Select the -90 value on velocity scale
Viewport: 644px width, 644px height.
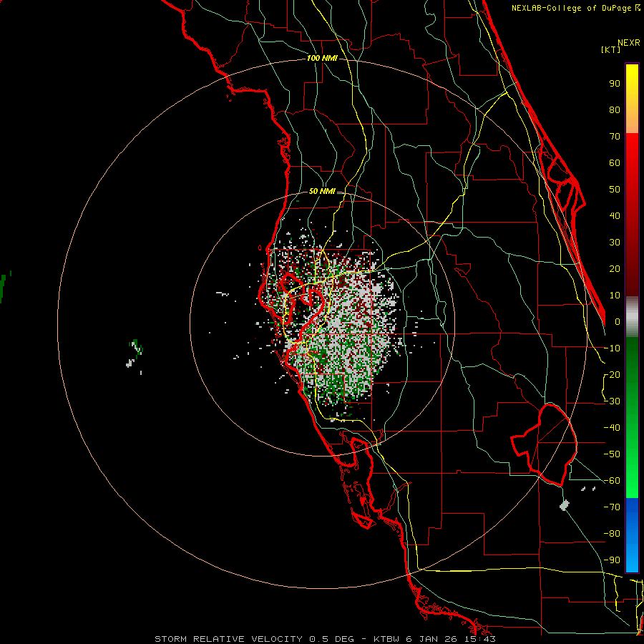coord(612,560)
